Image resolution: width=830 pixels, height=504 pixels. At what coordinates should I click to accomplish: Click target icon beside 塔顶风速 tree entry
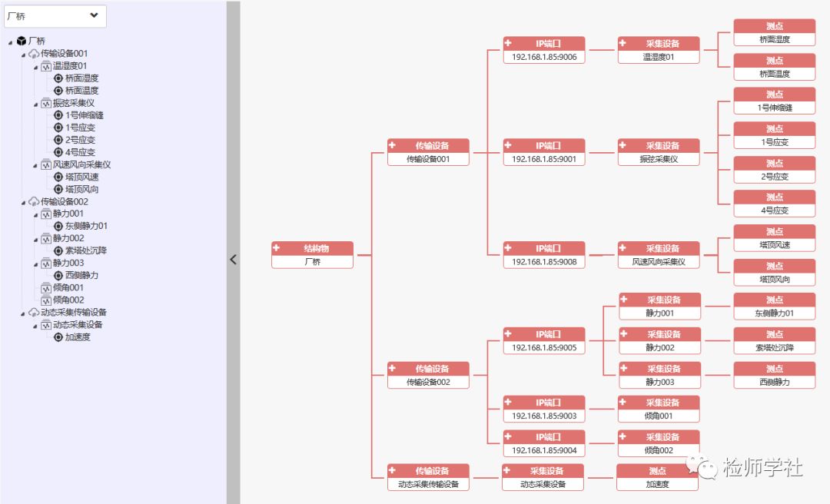[x=58, y=177]
